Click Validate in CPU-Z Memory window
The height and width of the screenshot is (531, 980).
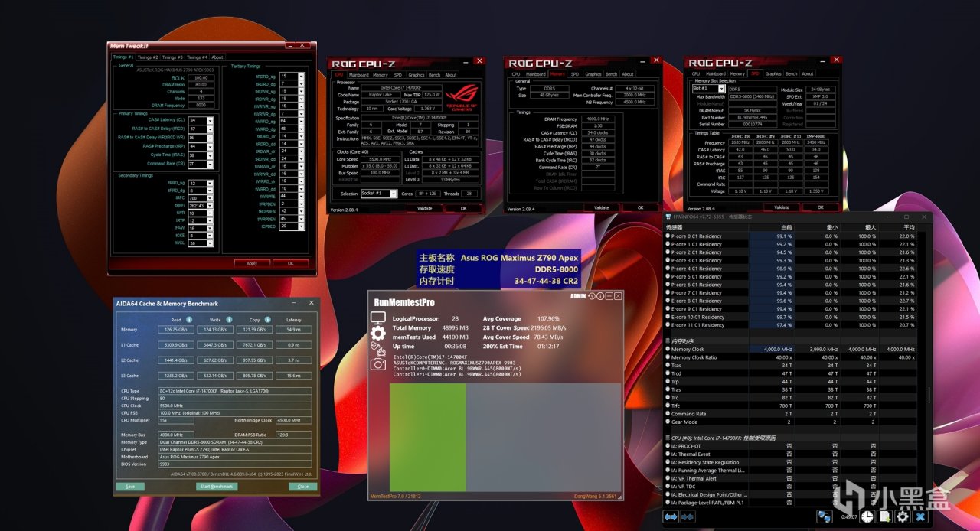point(602,207)
